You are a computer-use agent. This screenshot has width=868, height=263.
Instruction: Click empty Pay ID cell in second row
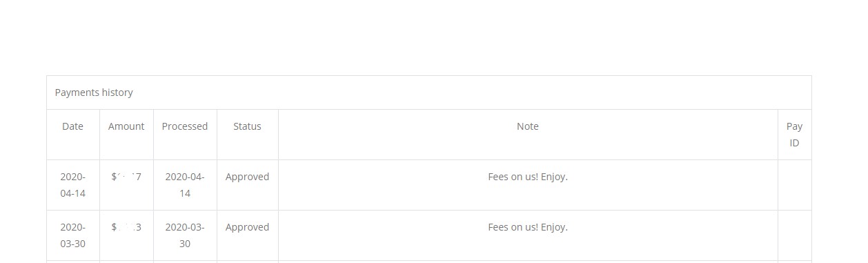click(x=794, y=235)
